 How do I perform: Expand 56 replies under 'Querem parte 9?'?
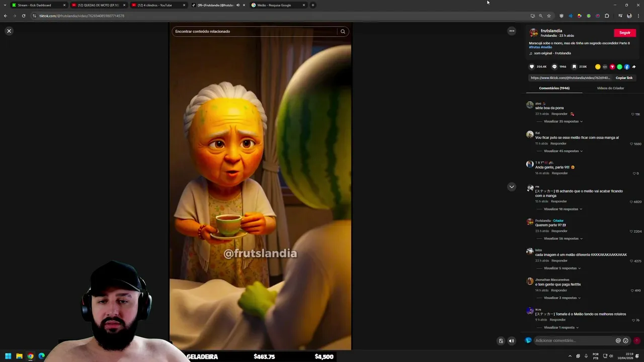click(x=563, y=239)
